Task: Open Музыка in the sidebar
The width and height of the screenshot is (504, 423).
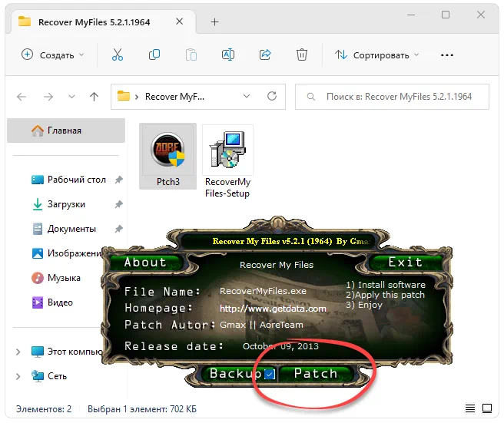Action: [x=56, y=278]
